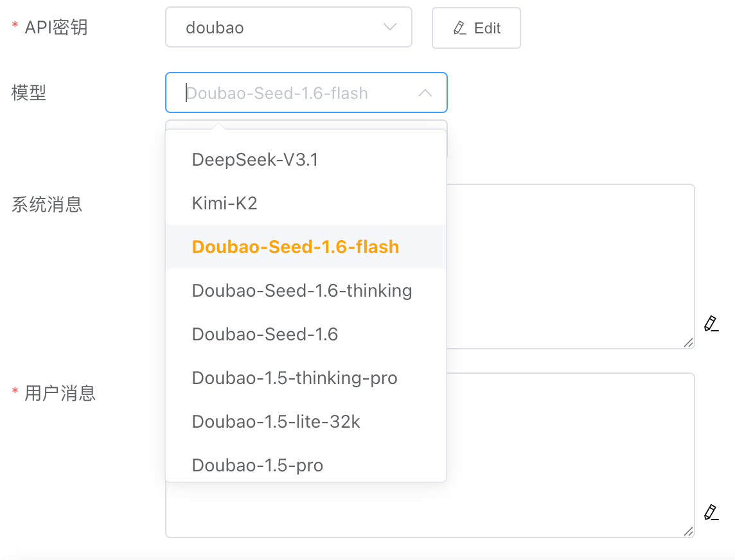Image resolution: width=735 pixels, height=560 pixels.
Task: Click the down arrow in doubao selector
Action: point(389,27)
